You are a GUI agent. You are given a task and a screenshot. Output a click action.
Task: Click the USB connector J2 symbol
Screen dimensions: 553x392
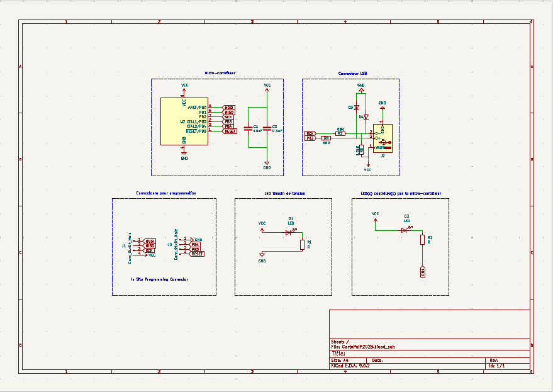pyautogui.click(x=383, y=138)
